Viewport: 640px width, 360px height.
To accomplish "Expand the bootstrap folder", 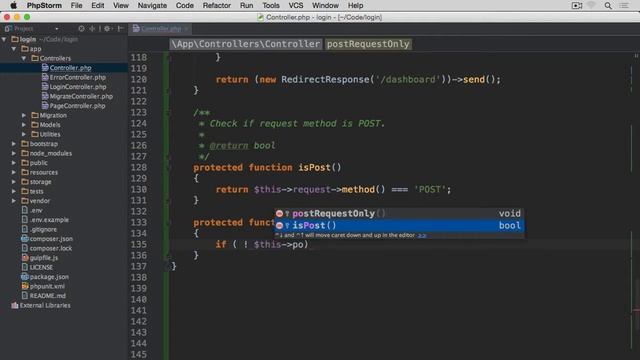I will pos(14,144).
